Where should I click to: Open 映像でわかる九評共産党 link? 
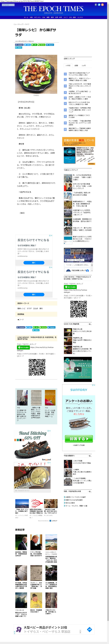(x=74, y=500)
